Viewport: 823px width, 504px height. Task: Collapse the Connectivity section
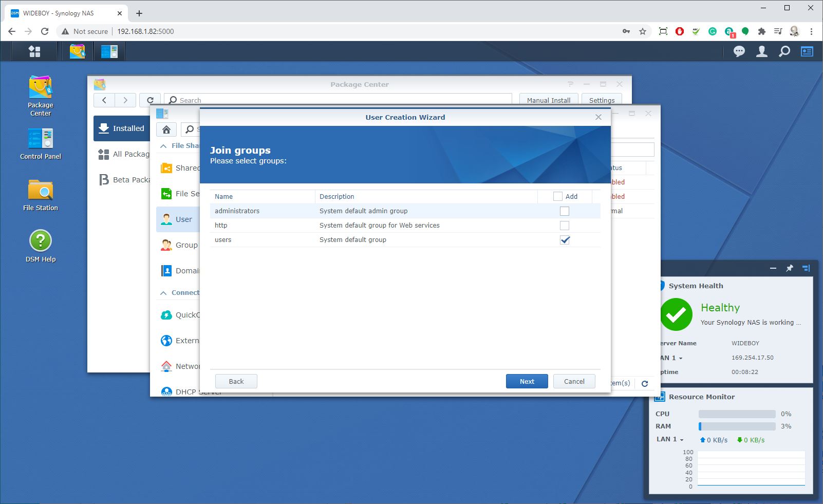click(x=163, y=293)
